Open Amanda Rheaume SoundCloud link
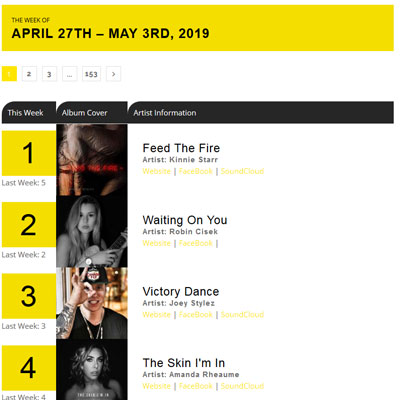400x400 pixels. [242, 386]
